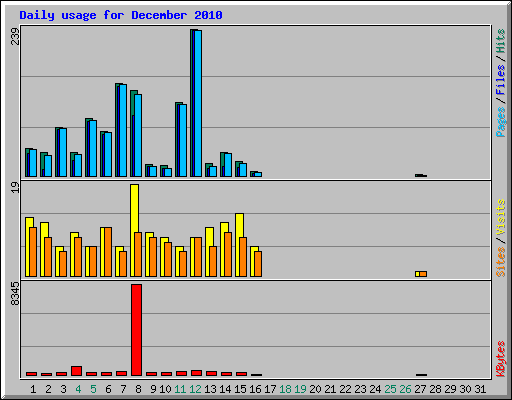Click the 239 axis maximum label
Image resolution: width=512 pixels, height=400 pixels.
point(15,37)
